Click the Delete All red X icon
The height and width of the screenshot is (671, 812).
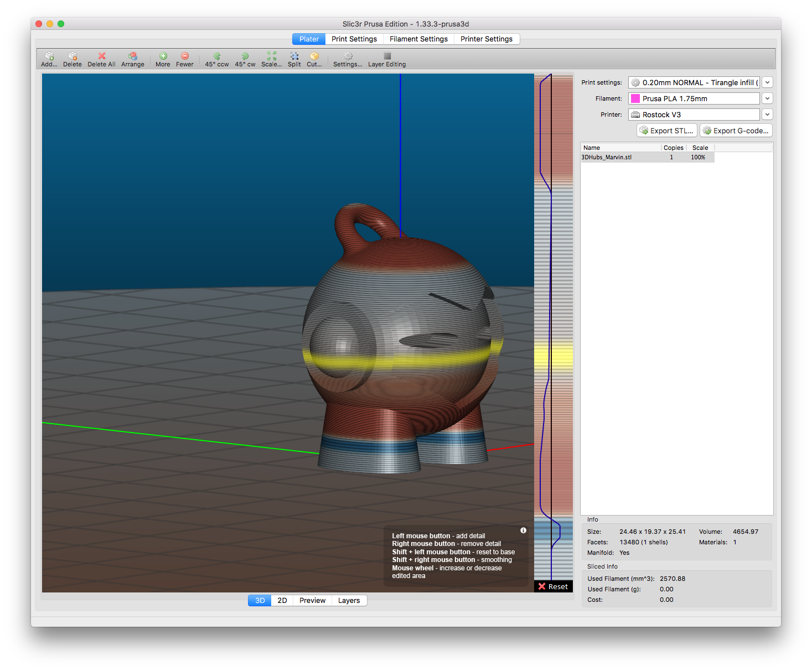click(102, 56)
